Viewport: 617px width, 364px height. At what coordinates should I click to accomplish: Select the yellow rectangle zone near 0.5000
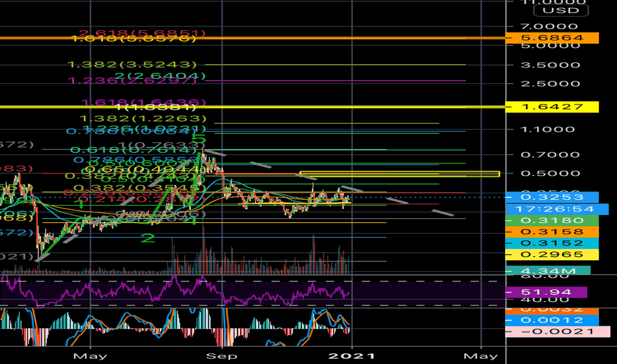pyautogui.click(x=399, y=174)
